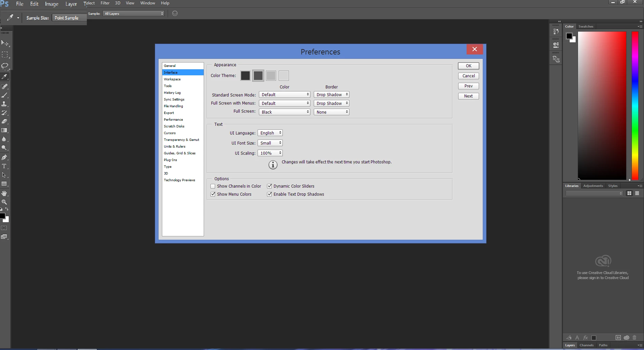Click Search Adobe Stock icon in Libraries

click(x=618, y=338)
